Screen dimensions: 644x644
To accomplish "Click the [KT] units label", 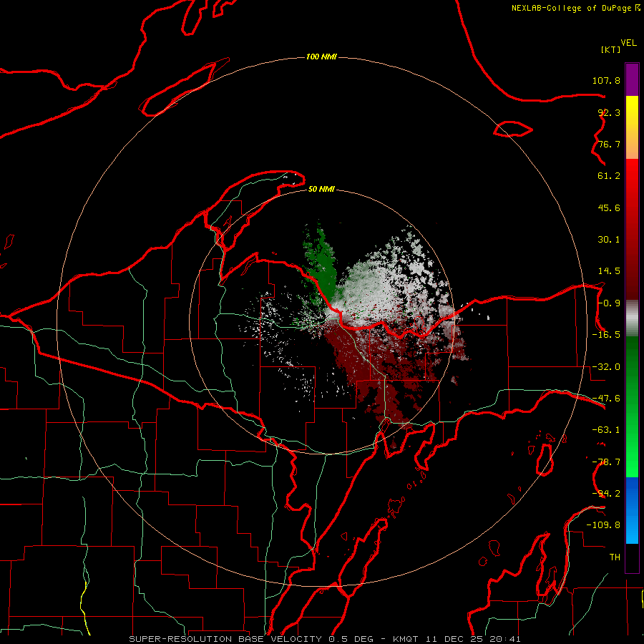I will (x=611, y=49).
